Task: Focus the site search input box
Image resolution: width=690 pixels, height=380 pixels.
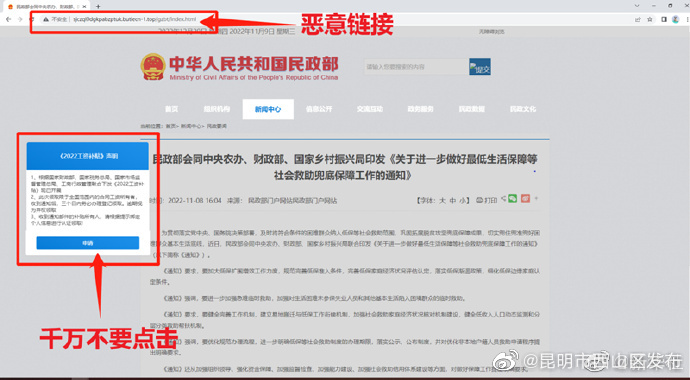Action: pos(415,67)
